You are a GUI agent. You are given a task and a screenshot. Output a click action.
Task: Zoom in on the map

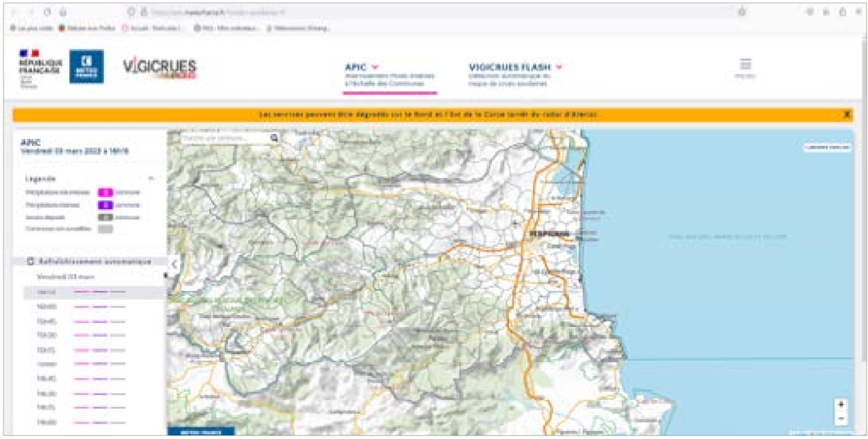(841, 405)
